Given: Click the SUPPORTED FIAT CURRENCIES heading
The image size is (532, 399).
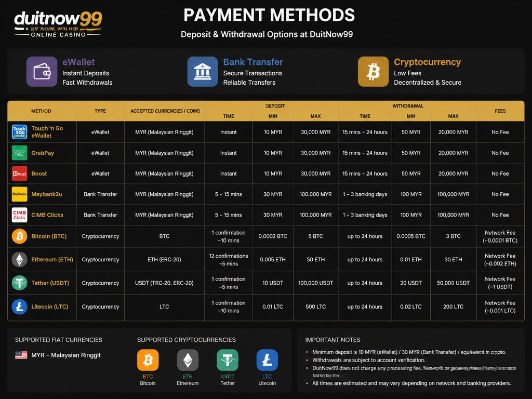Looking at the screenshot, I should pyautogui.click(x=58, y=340).
